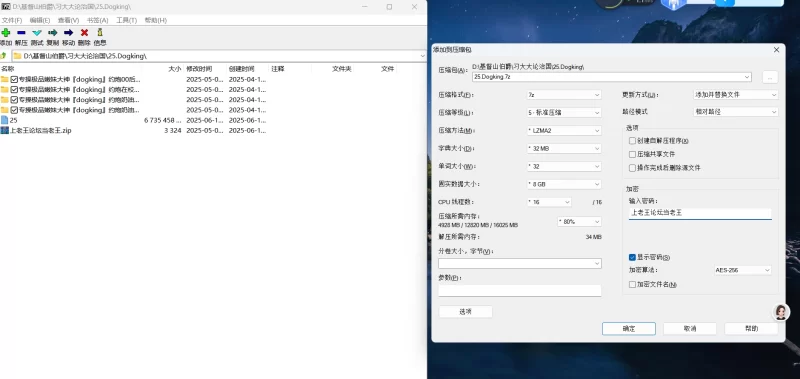Select the file 上老王论坛当老王.zip
This screenshot has width=800, height=379.
click(x=40, y=131)
